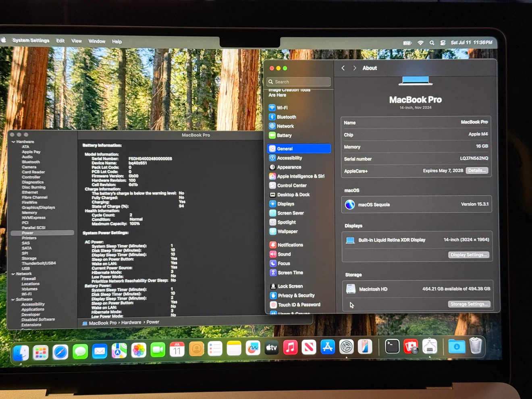Click the Search field in System Settings
Image resolution: width=532 pixels, height=399 pixels.
tap(299, 82)
